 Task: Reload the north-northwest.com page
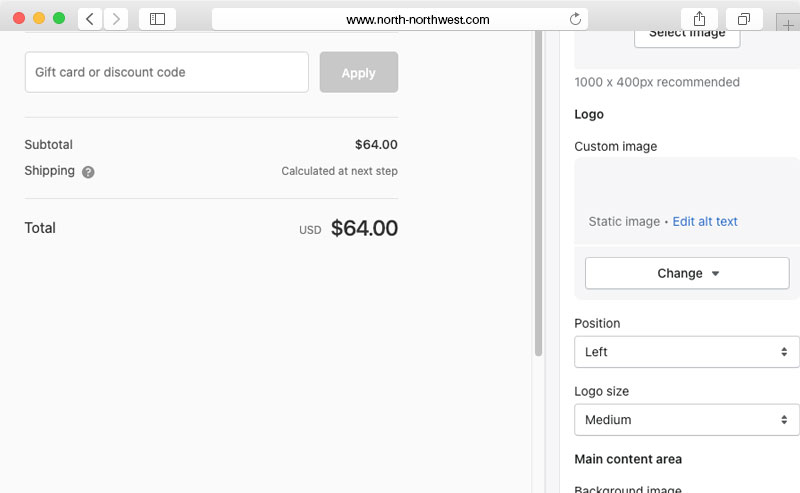pyautogui.click(x=575, y=19)
